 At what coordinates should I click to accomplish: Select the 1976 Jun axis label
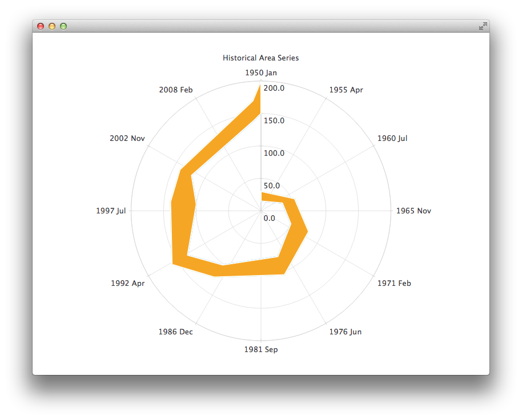click(x=346, y=332)
